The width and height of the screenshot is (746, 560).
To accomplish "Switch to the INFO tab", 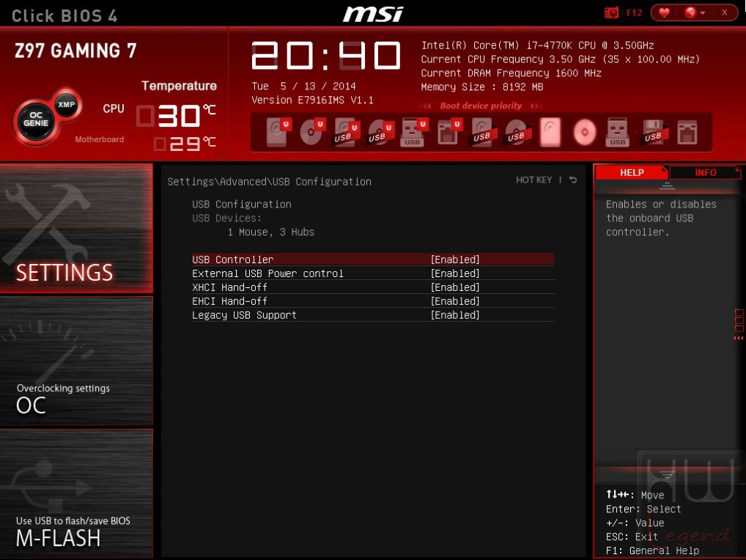I will click(x=705, y=172).
